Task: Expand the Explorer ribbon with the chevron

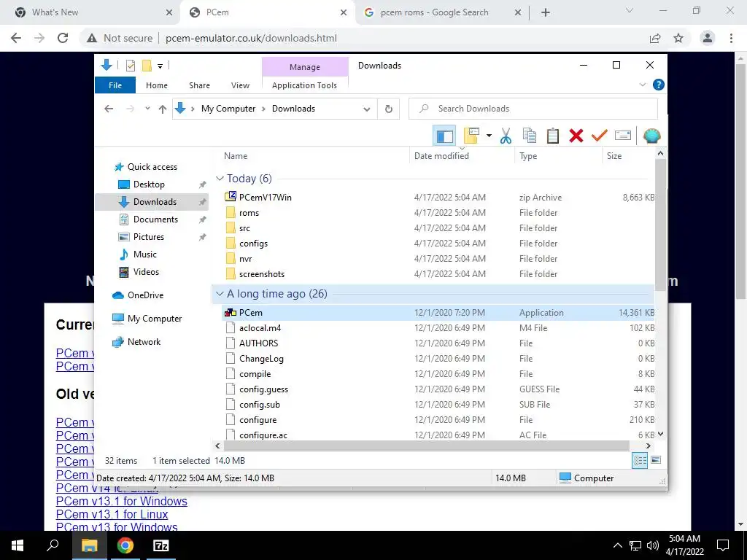Action: [x=642, y=85]
